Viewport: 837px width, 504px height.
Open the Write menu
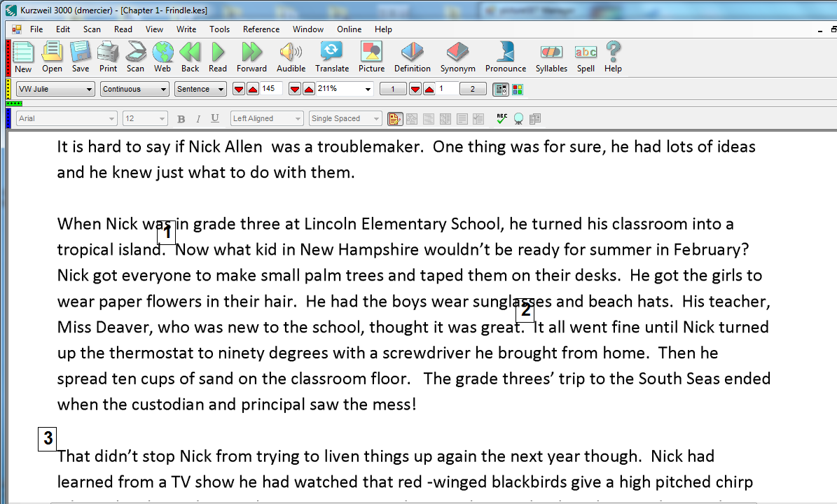186,29
